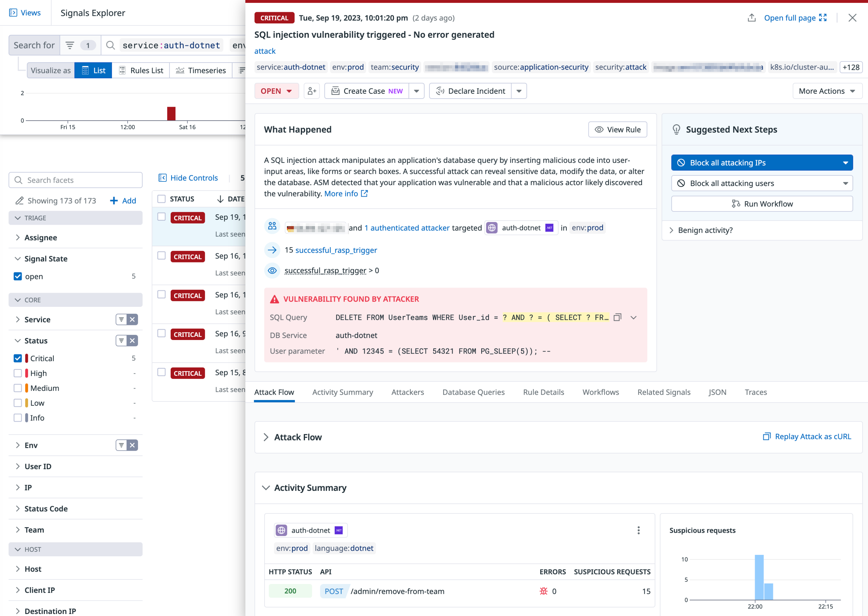
Task: Click the assign user icon next to OPEN
Action: (312, 91)
